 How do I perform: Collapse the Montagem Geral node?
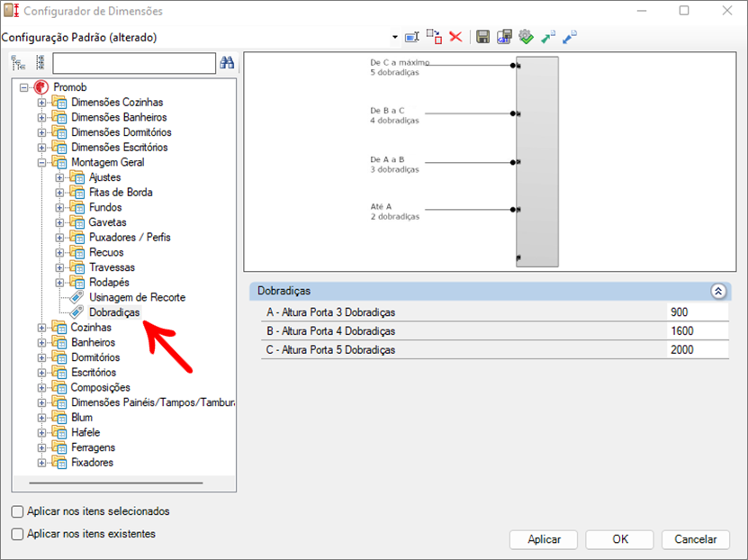click(x=42, y=163)
